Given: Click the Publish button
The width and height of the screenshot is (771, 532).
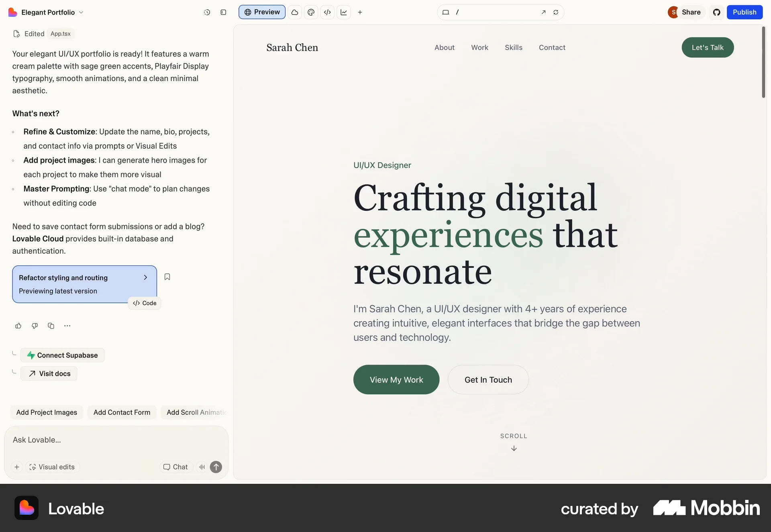Looking at the screenshot, I should (x=744, y=12).
